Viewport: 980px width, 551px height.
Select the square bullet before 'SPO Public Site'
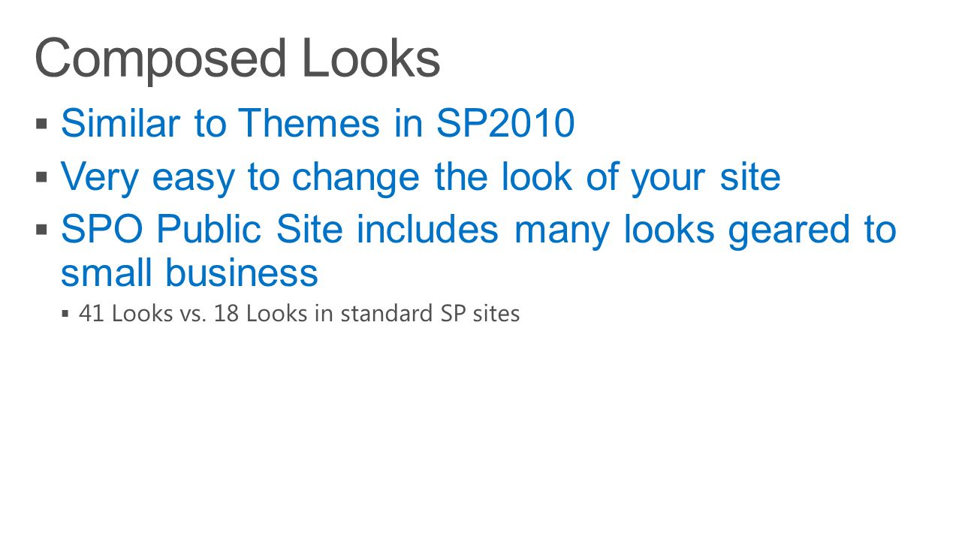click(41, 229)
